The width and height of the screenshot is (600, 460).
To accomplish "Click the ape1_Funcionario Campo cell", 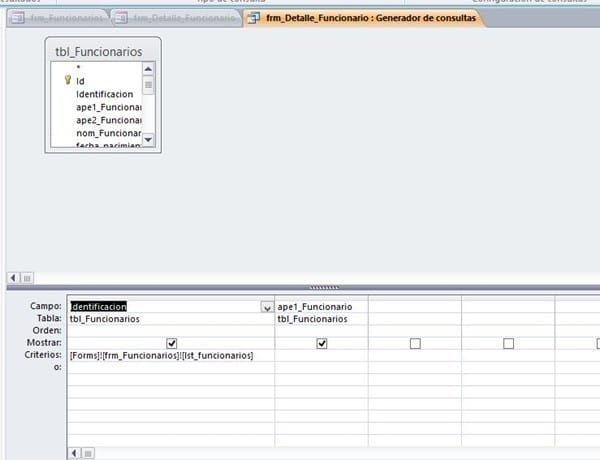I will point(321,307).
